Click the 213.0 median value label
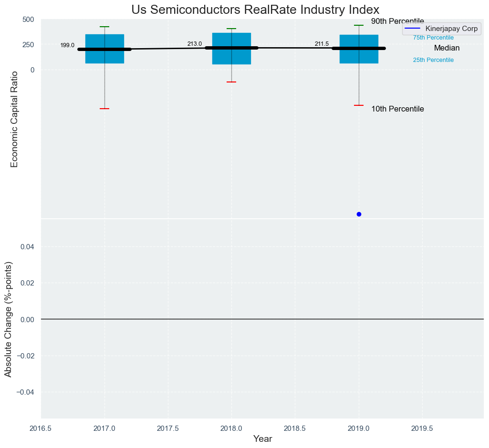The width and height of the screenshot is (489, 448). pos(194,44)
